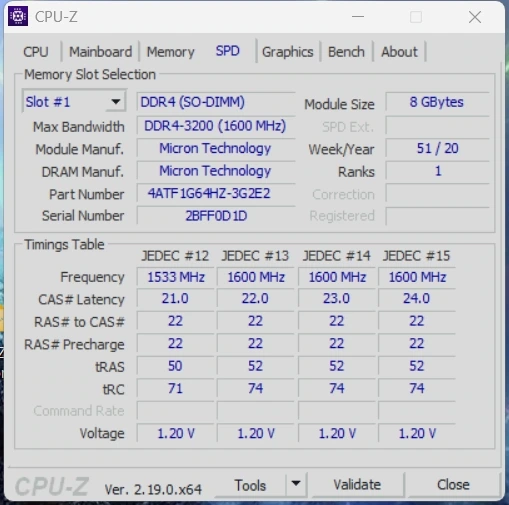Switch to the Bench tab
Viewport: 509px width, 505px height.
tap(346, 52)
